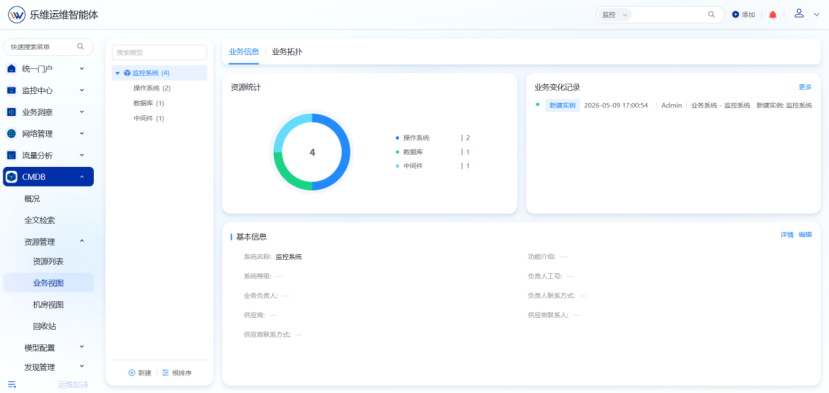Collapse the 资源管理 submenu chevron
829x393 pixels.
click(81, 241)
